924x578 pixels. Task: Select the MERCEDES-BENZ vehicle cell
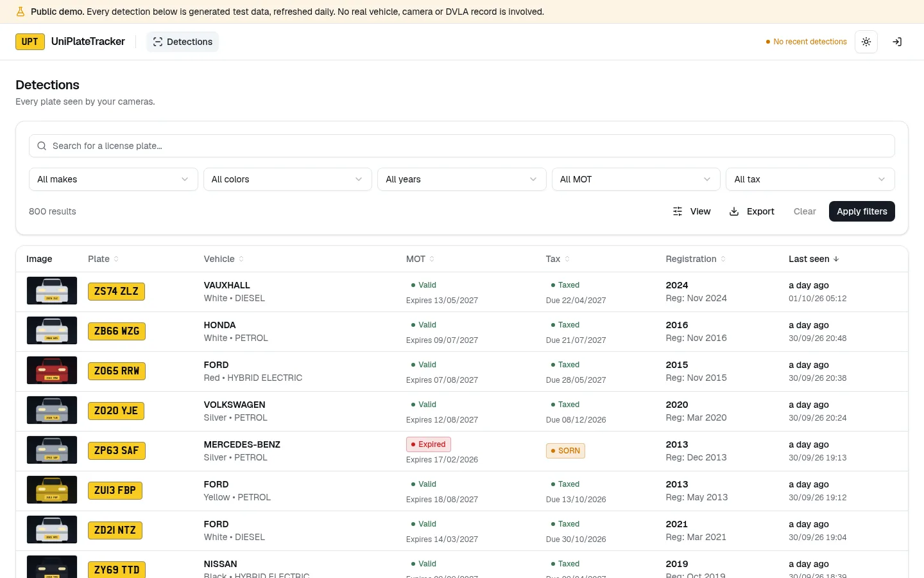point(242,451)
